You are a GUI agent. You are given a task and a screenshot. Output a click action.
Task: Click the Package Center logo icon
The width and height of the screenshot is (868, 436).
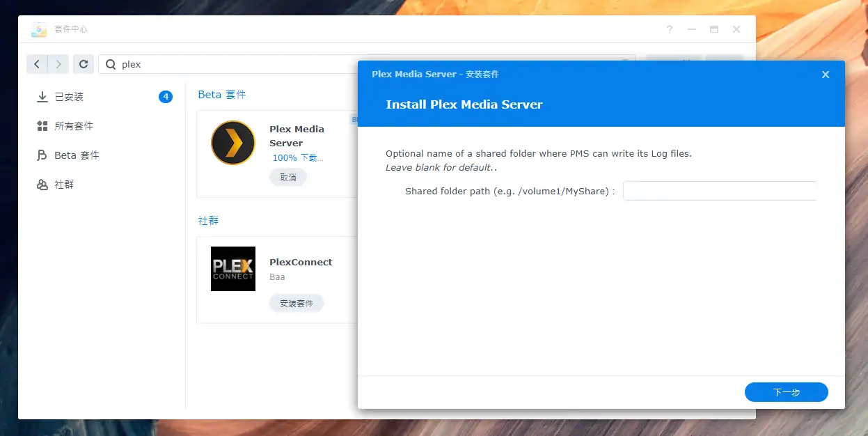(x=39, y=30)
